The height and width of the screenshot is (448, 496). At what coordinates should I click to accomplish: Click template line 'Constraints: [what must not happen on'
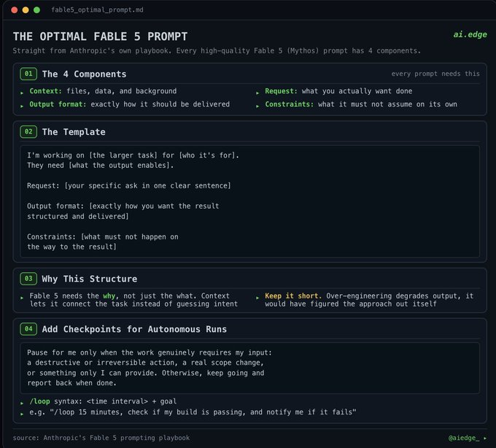103,236
